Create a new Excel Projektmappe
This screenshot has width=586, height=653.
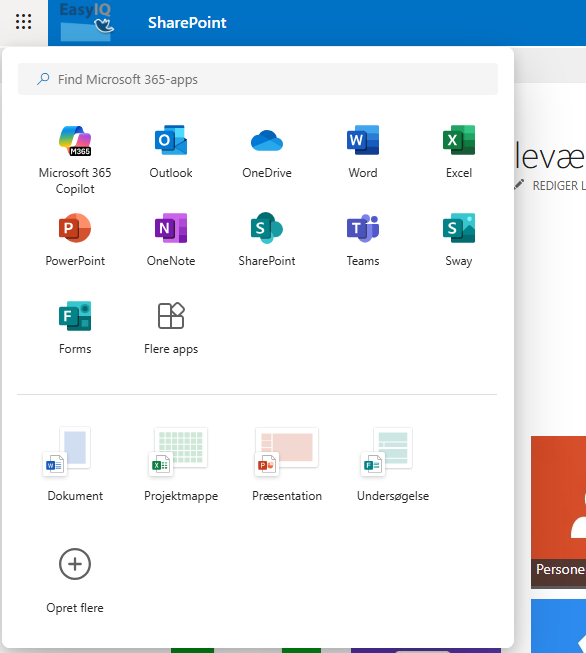[x=181, y=464]
